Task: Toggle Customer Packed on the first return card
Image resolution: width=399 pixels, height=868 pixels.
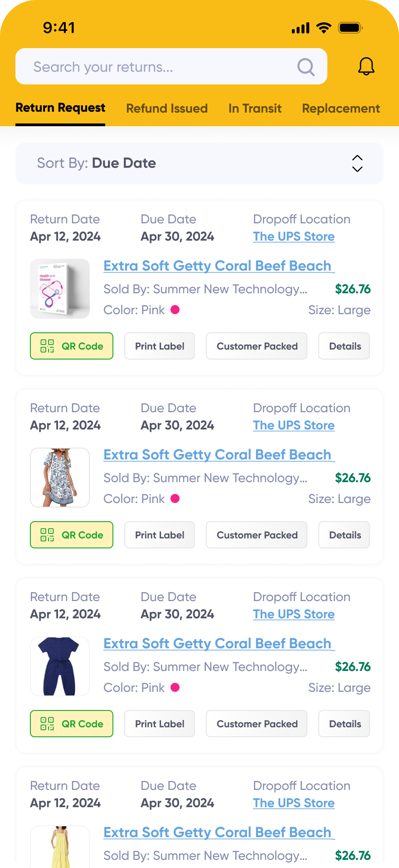Action: [x=256, y=346]
